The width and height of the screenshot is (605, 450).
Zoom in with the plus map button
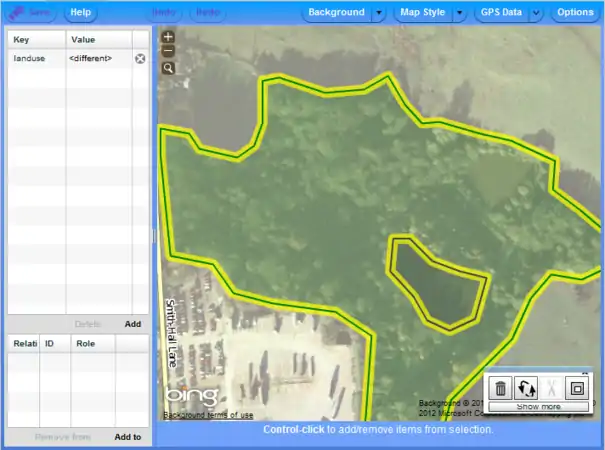168,37
